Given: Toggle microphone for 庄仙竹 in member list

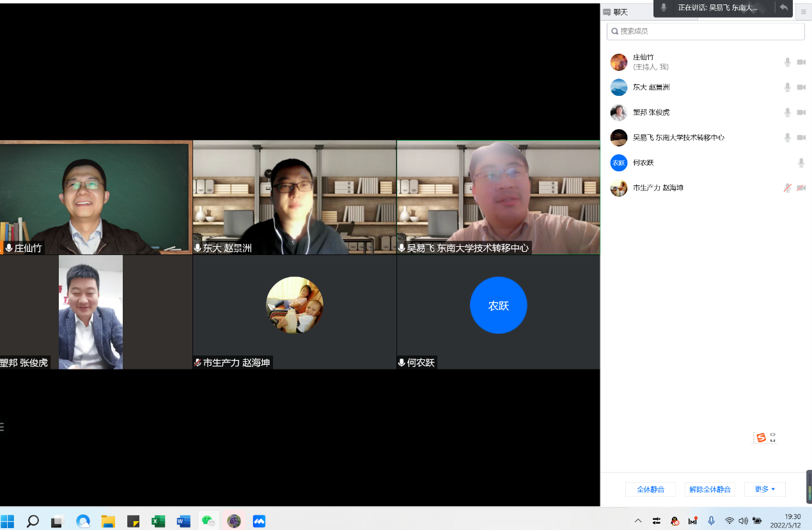Looking at the screenshot, I should click(788, 62).
